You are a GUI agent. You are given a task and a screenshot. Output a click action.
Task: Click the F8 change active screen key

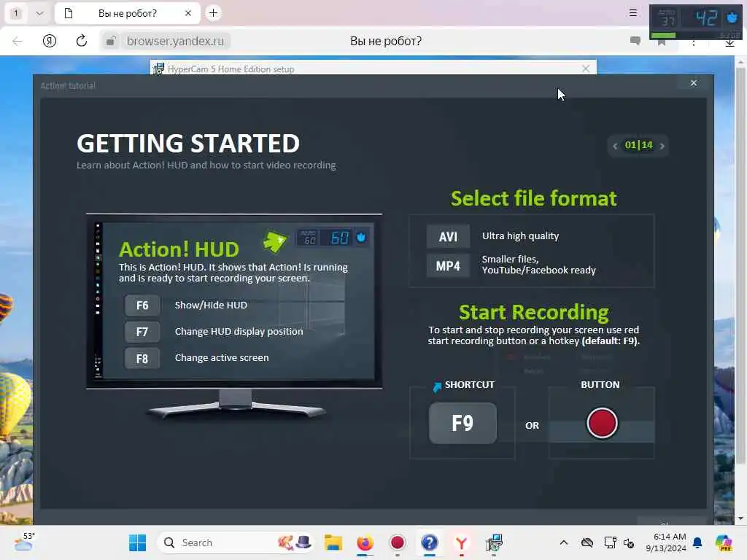[142, 358]
